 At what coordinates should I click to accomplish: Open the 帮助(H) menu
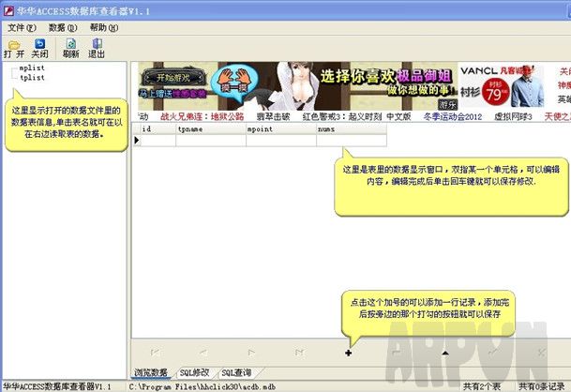(103, 27)
